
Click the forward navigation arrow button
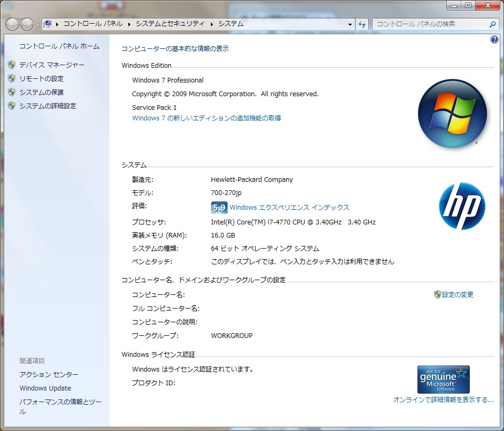click(x=27, y=24)
